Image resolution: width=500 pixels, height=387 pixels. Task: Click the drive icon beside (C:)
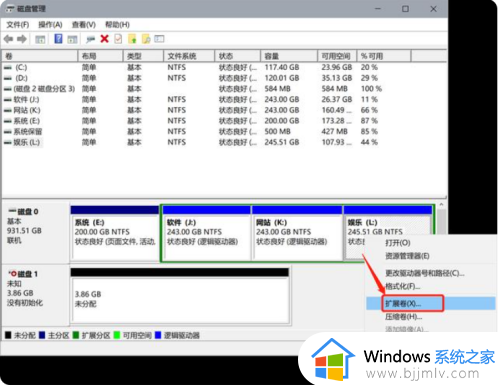click(7, 68)
